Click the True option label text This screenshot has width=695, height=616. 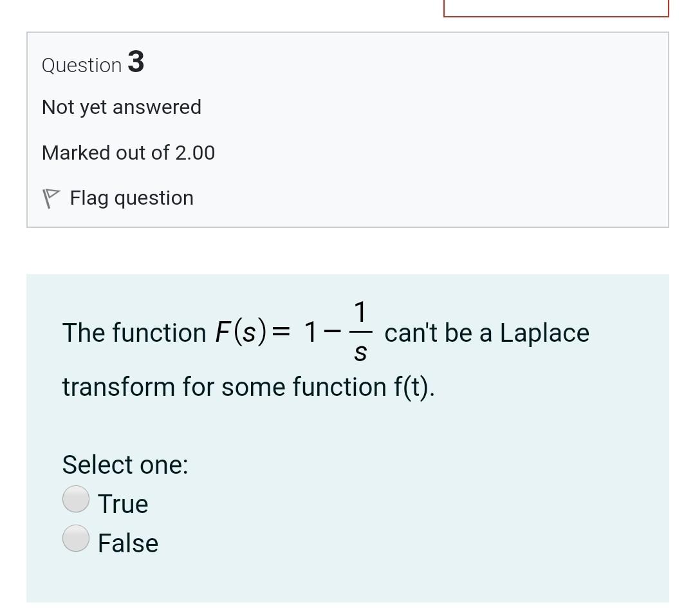pos(122,504)
